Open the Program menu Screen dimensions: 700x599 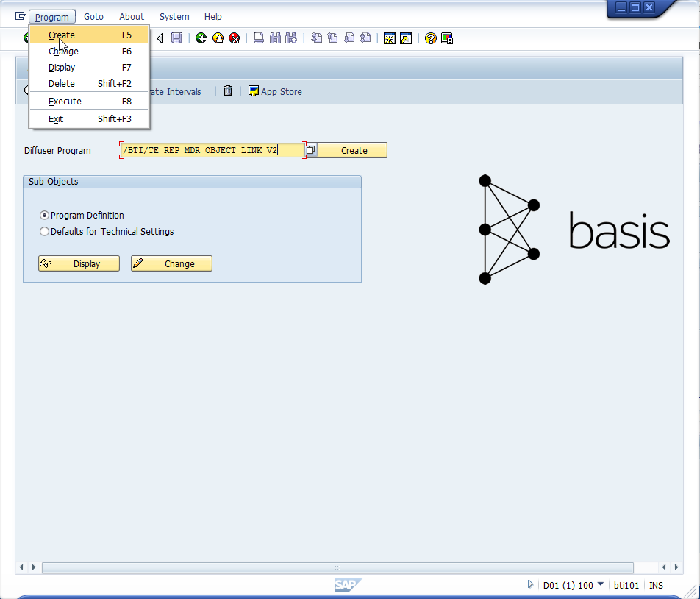(x=51, y=17)
